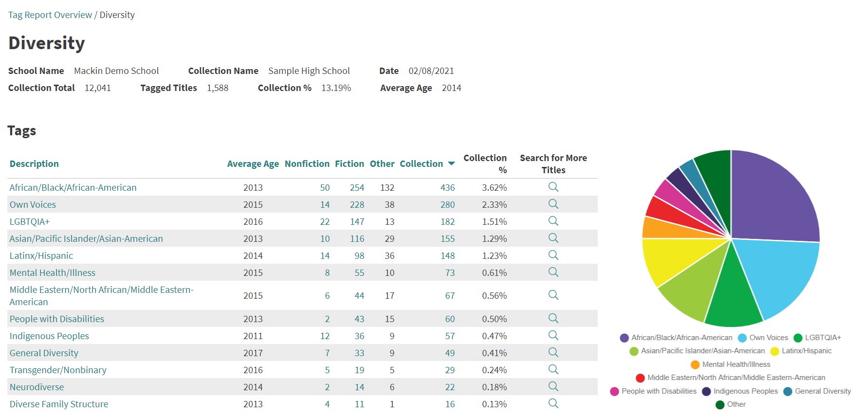Toggle LGBTQIA+ legend item in pie chart
Image resolution: width=868 pixels, height=416 pixels.
pyautogui.click(x=817, y=338)
